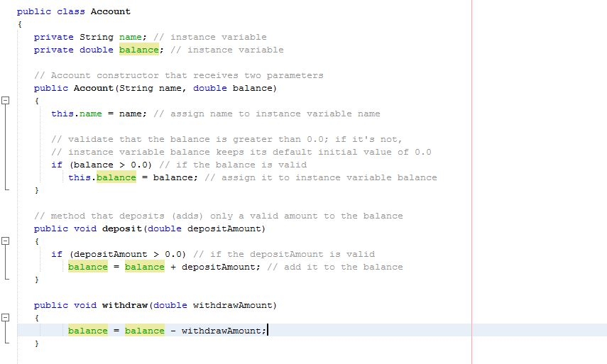Click 'deposit' method name in its signature
607x364 pixels.
(122, 228)
